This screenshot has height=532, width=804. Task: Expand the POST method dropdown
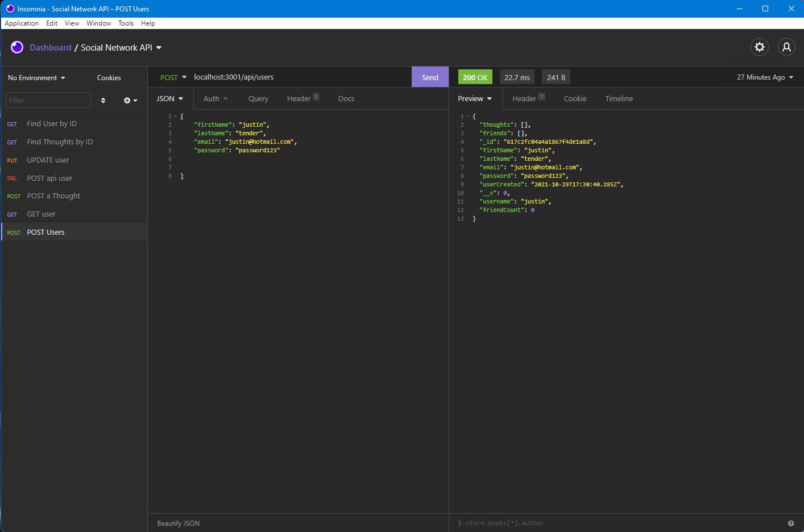(x=173, y=77)
